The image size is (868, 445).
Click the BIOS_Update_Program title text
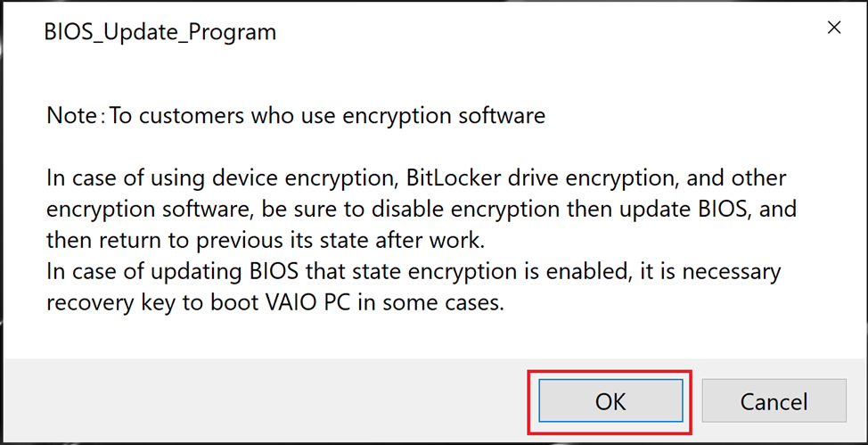[160, 33]
